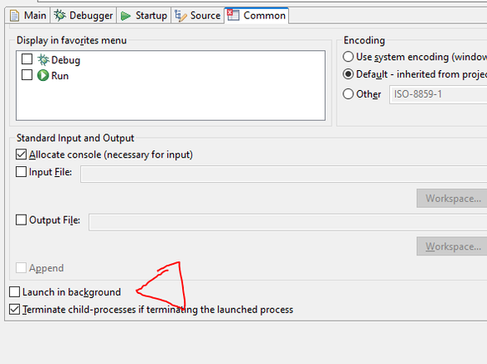The image size is (487, 364).
Task: Click the Common tab icon
Action: [233, 15]
